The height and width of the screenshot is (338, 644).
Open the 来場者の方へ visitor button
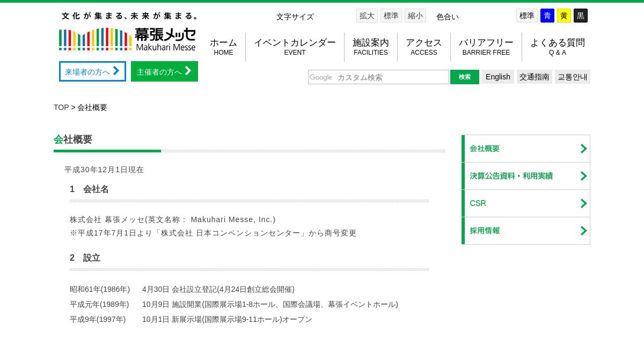pos(92,71)
